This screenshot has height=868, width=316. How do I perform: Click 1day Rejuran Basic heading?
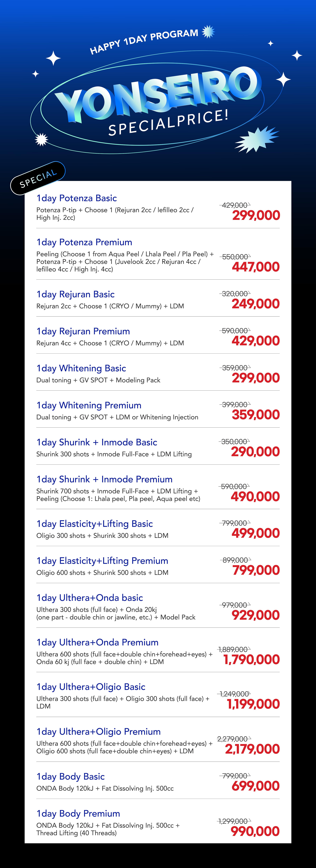(x=76, y=294)
